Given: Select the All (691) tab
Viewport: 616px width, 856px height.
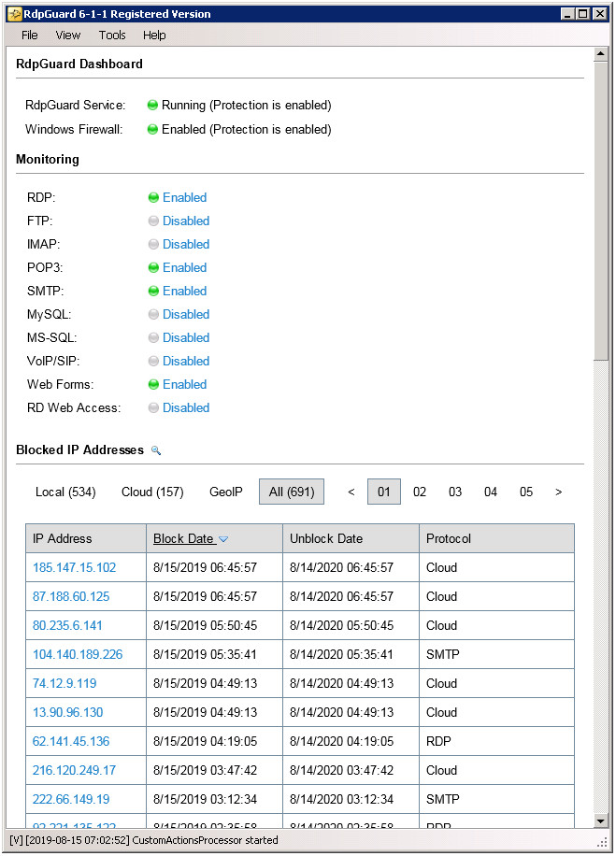Looking at the screenshot, I should pyautogui.click(x=292, y=492).
